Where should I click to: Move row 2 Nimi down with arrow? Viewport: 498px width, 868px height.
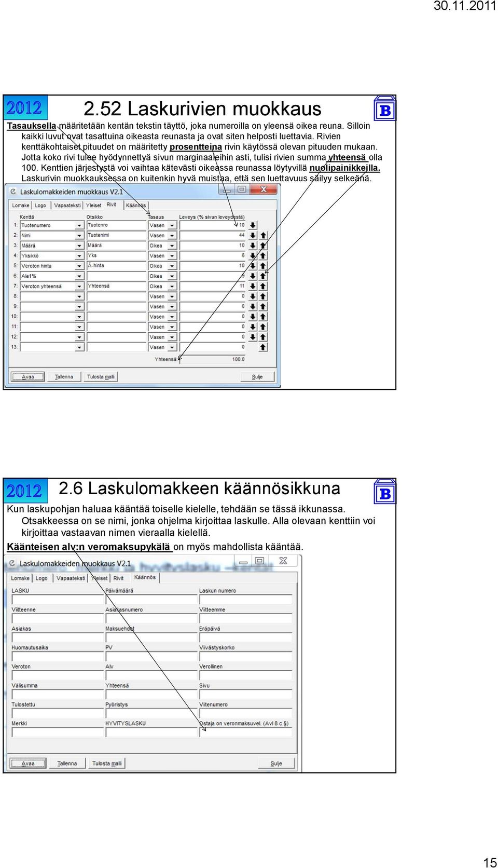[253, 235]
